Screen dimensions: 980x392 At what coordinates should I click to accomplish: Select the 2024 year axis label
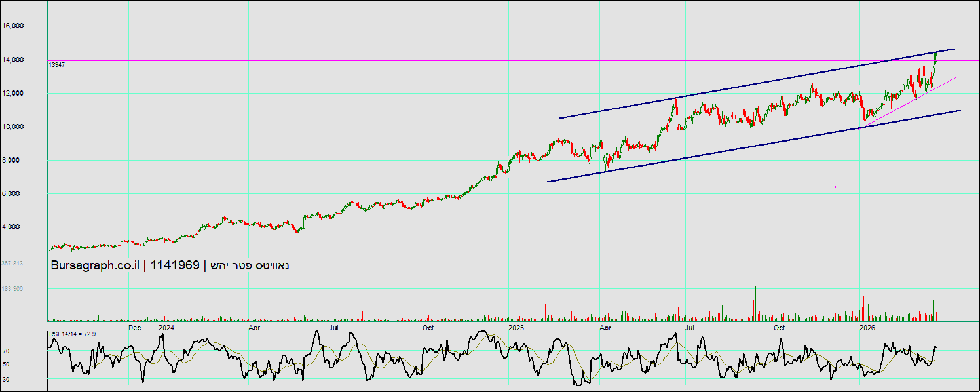(166, 327)
